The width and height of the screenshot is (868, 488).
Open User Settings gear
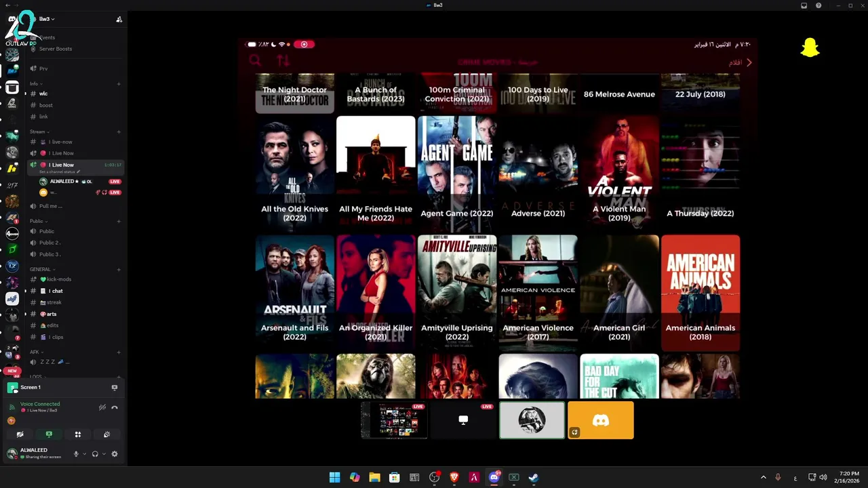tap(115, 453)
